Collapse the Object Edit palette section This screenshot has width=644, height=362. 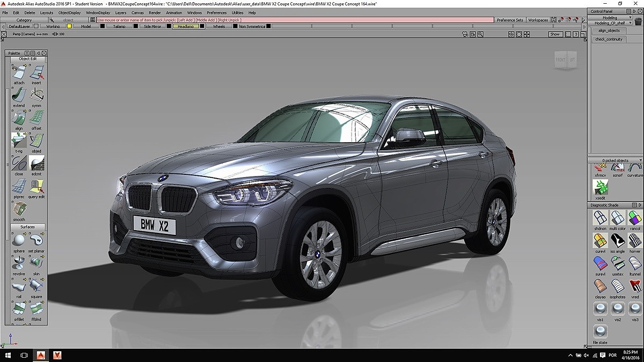tap(27, 59)
